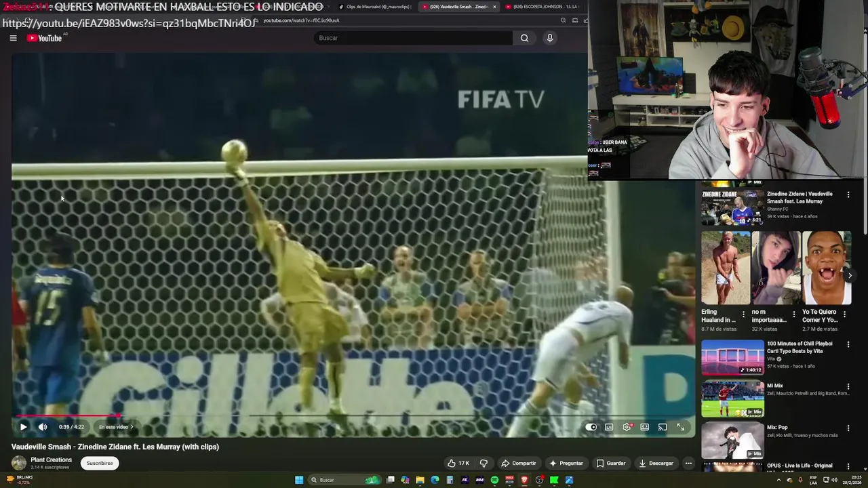Open the Plant Creations channel name link
This screenshot has height=488, width=868.
pos(51,460)
